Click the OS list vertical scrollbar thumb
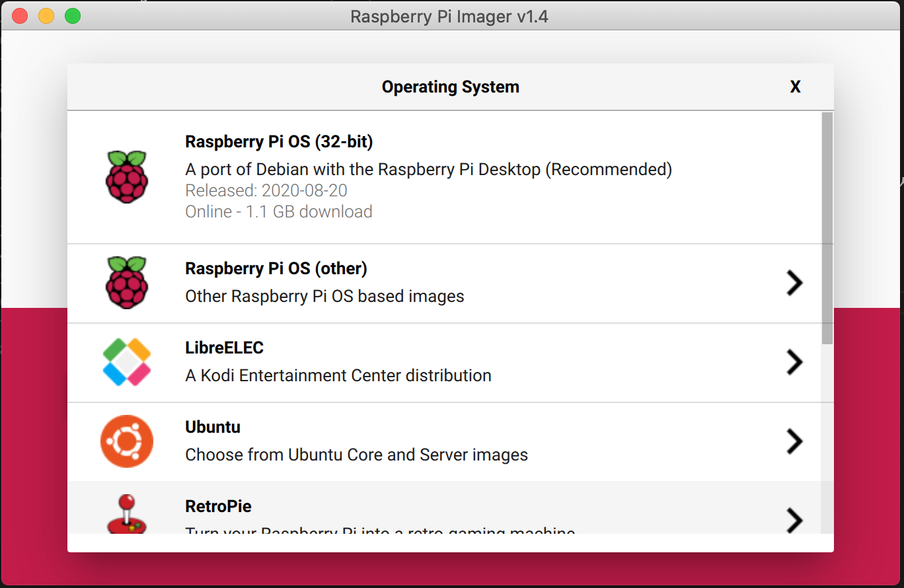Image resolution: width=904 pixels, height=588 pixels. 827,228
